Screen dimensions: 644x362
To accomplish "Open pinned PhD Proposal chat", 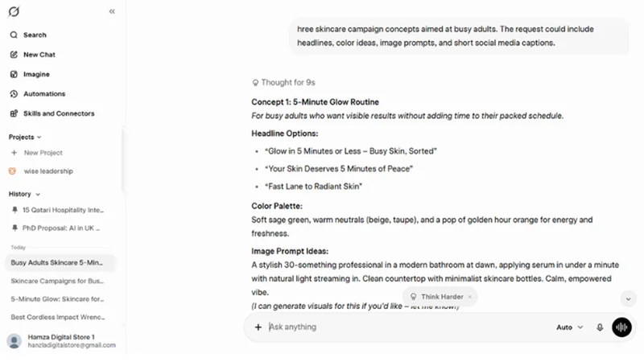I will coord(57,228).
